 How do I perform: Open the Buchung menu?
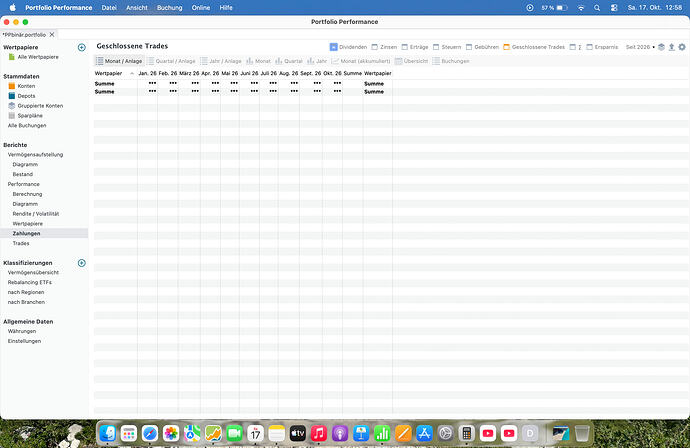pos(169,7)
